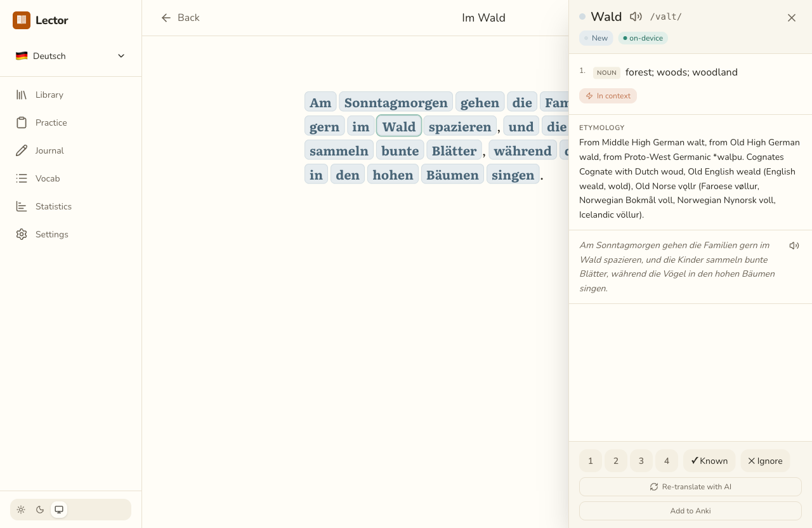The image size is (812, 528).
Task: Select the word in
Action: 316,175
